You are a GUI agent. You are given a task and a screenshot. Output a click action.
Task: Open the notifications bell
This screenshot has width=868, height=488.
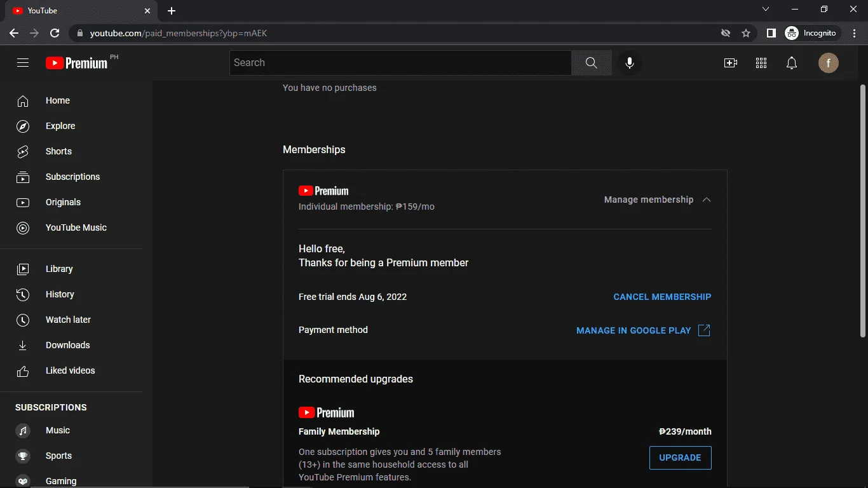(x=792, y=63)
